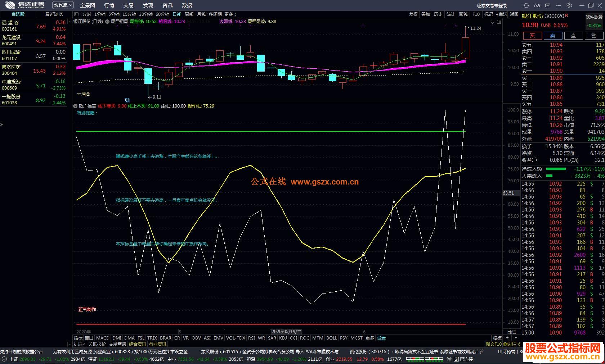Viewport: 605px width, 364px height.
Task: Click the blue 卖 sell button
Action: tap(553, 35)
